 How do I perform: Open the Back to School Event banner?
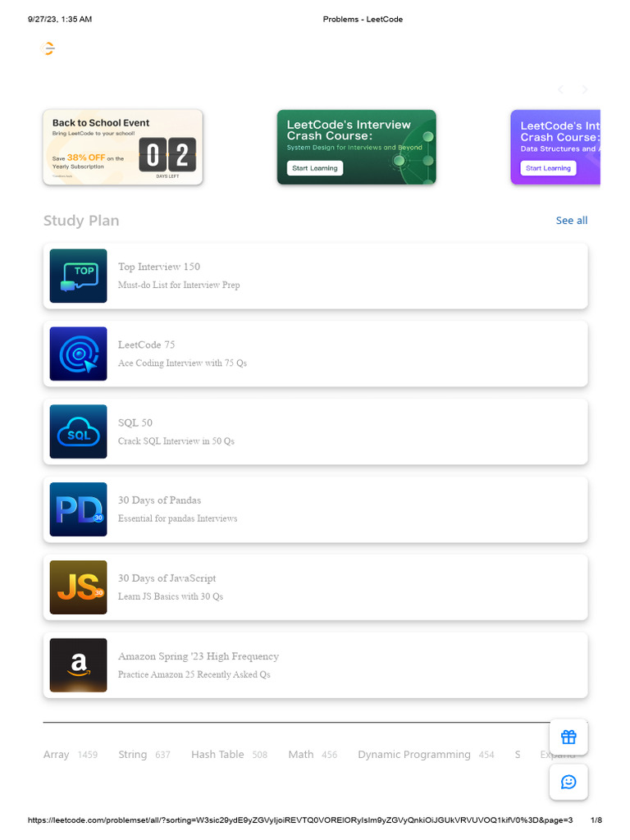[x=123, y=148]
